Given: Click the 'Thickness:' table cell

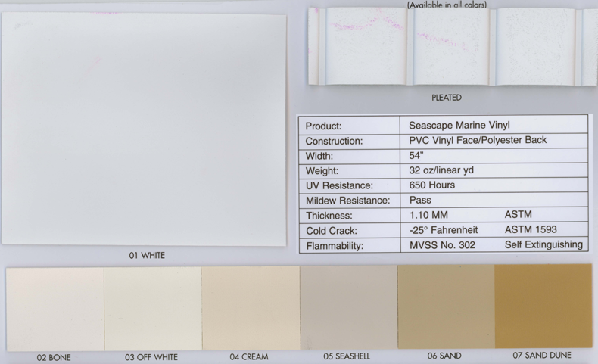Looking at the screenshot, I should click(x=350, y=216).
